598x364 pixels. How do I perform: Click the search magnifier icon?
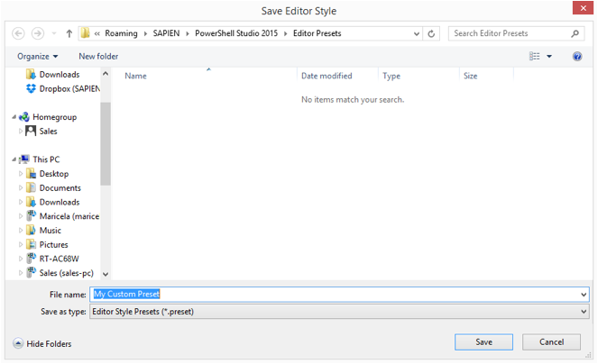coord(575,33)
